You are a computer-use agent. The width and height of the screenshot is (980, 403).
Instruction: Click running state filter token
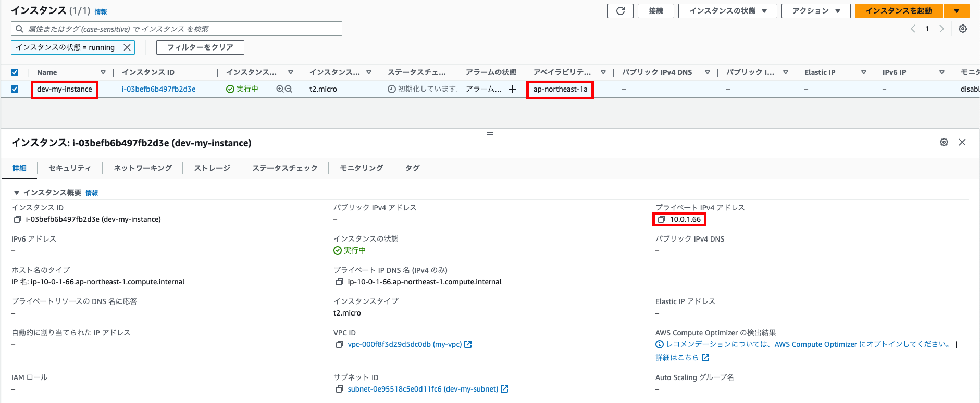(65, 47)
